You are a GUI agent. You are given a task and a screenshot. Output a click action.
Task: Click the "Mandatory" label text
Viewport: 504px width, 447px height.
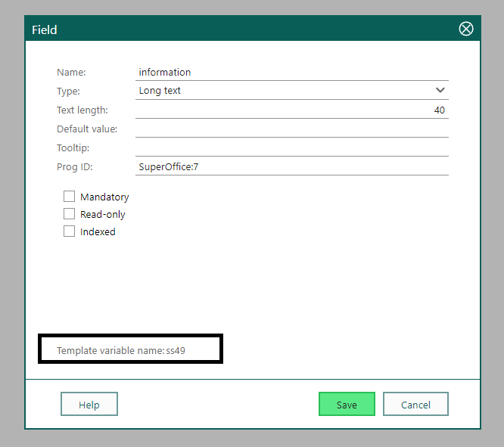pyautogui.click(x=104, y=197)
